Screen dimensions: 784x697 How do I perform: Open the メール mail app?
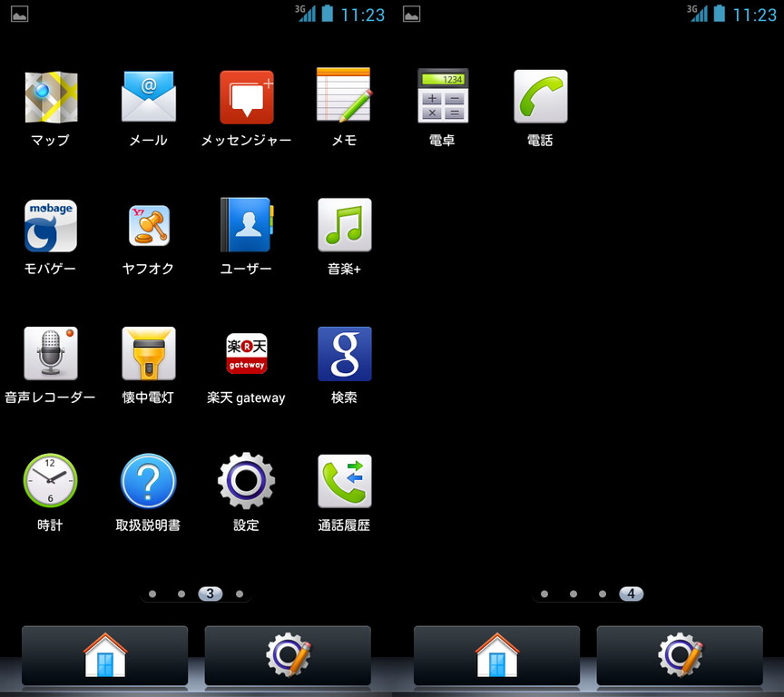[x=149, y=96]
